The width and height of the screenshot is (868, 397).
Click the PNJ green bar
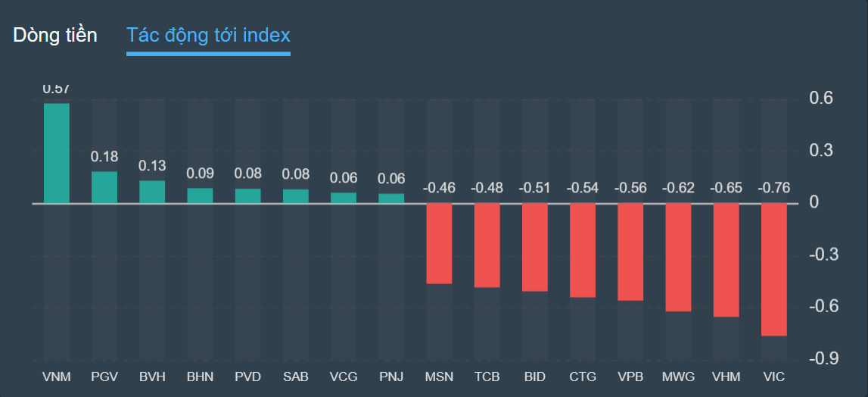[x=391, y=198]
